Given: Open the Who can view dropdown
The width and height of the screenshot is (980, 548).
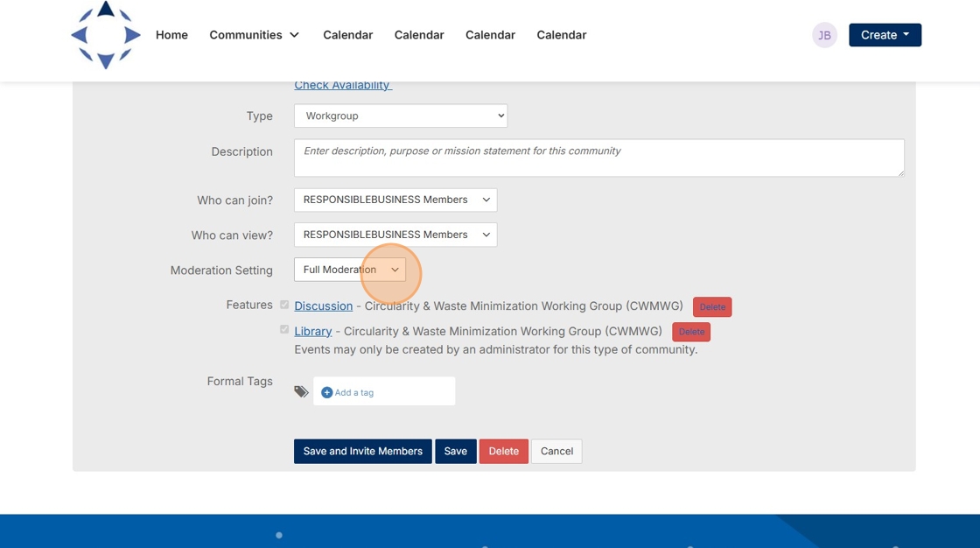Looking at the screenshot, I should [x=395, y=235].
